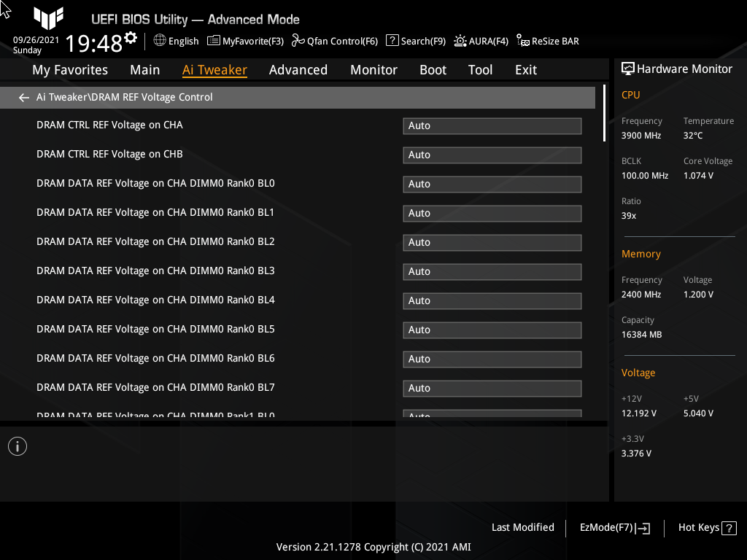Set Rank0 BL7 voltage away from Auto
This screenshot has height=560, width=747.
point(492,388)
